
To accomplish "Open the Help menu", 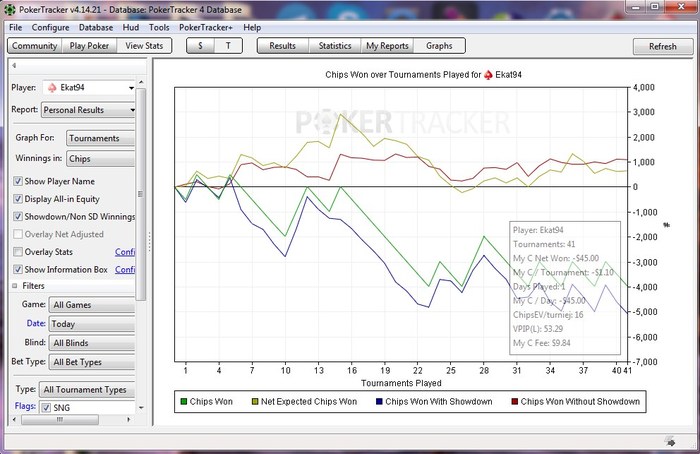I will (252, 28).
